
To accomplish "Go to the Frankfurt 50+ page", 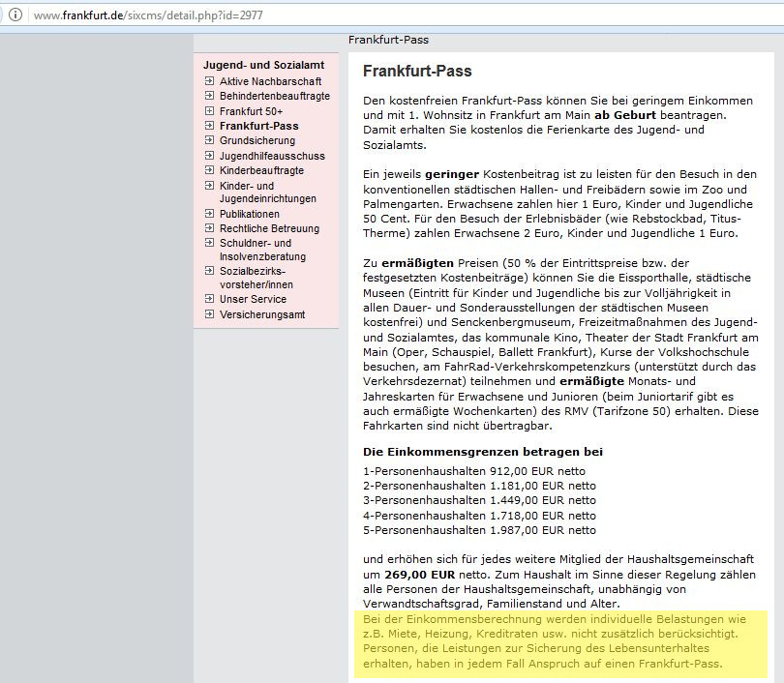I will (x=251, y=111).
